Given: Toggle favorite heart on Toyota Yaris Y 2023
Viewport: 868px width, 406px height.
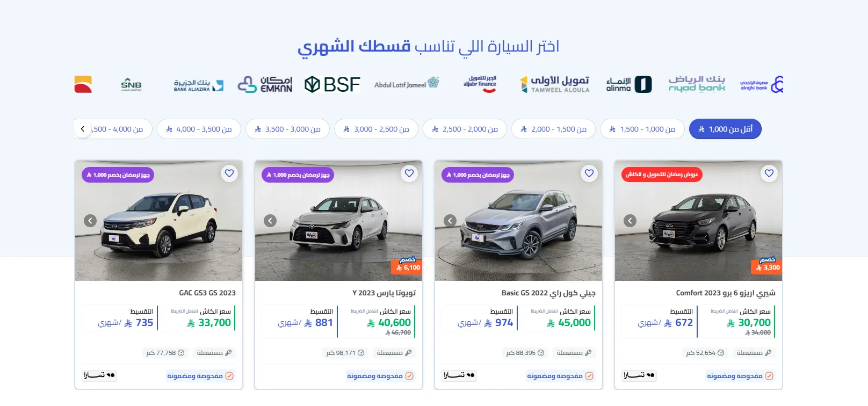Looking at the screenshot, I should point(409,173).
